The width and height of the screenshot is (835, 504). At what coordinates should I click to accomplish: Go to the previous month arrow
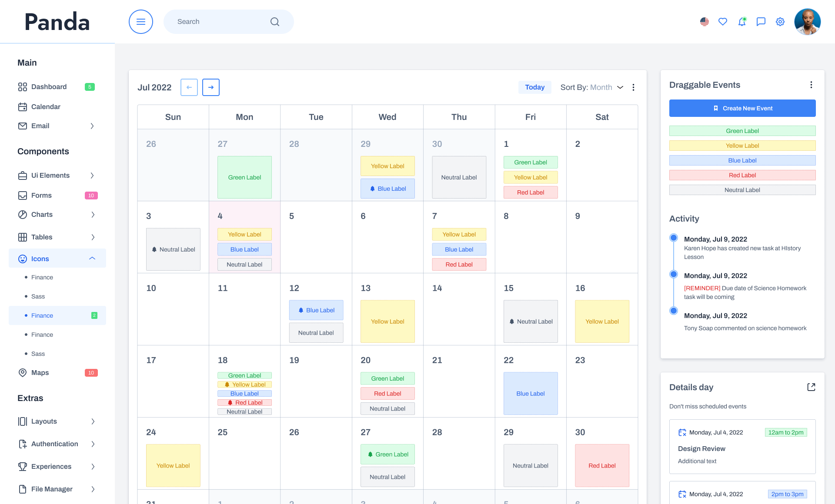(x=189, y=87)
